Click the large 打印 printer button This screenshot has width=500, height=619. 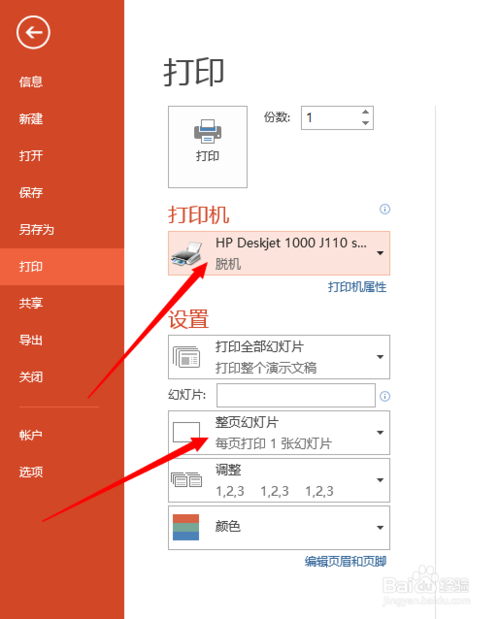click(x=208, y=147)
